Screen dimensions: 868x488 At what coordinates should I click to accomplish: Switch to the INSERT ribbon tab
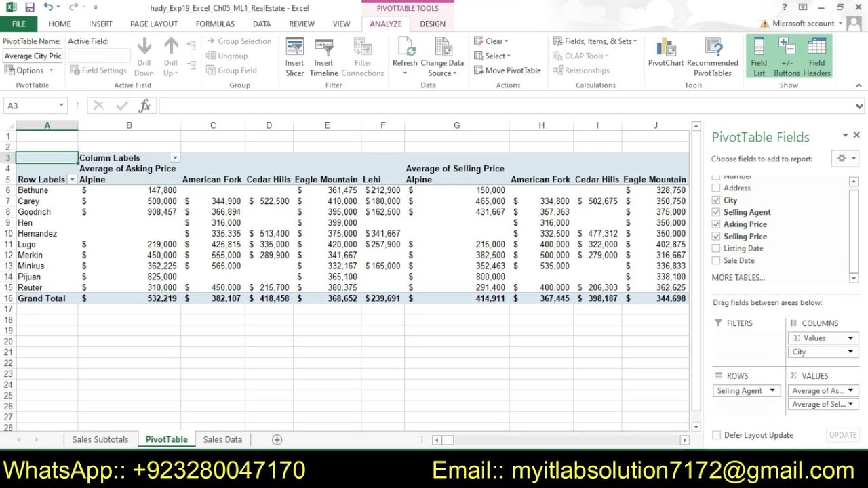tap(100, 24)
